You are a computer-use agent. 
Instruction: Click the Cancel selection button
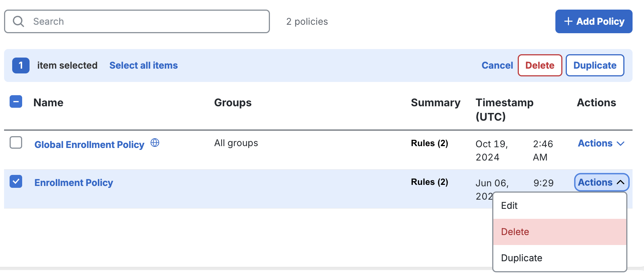[x=497, y=65]
